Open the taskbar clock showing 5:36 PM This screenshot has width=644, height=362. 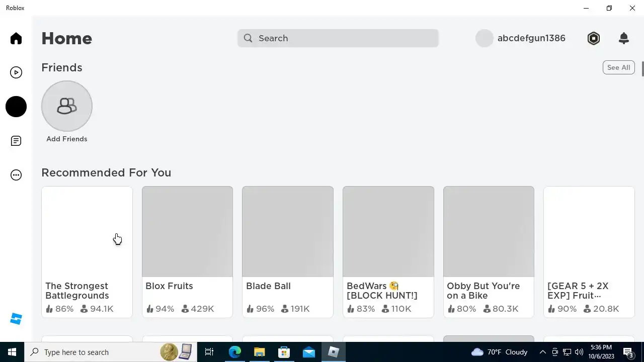[x=601, y=352]
